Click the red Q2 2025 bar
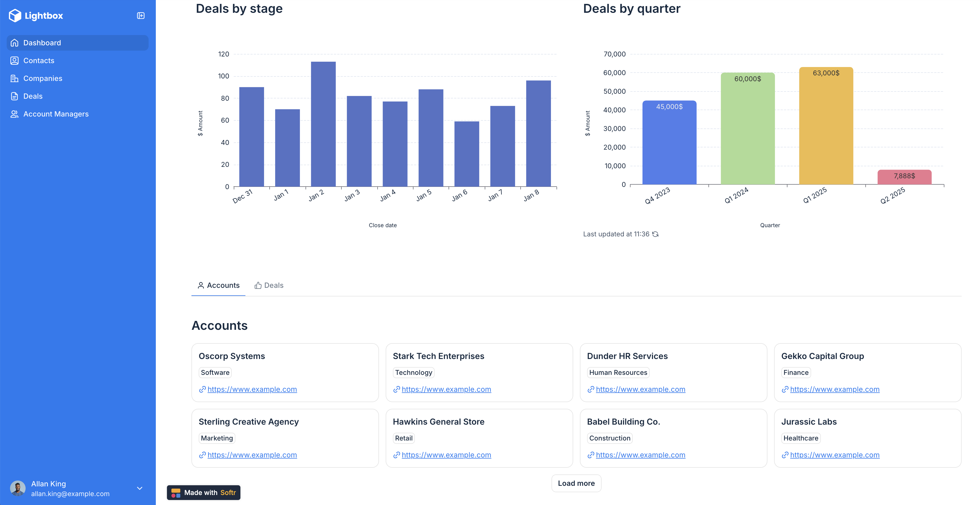The width and height of the screenshot is (980, 505). click(x=904, y=177)
